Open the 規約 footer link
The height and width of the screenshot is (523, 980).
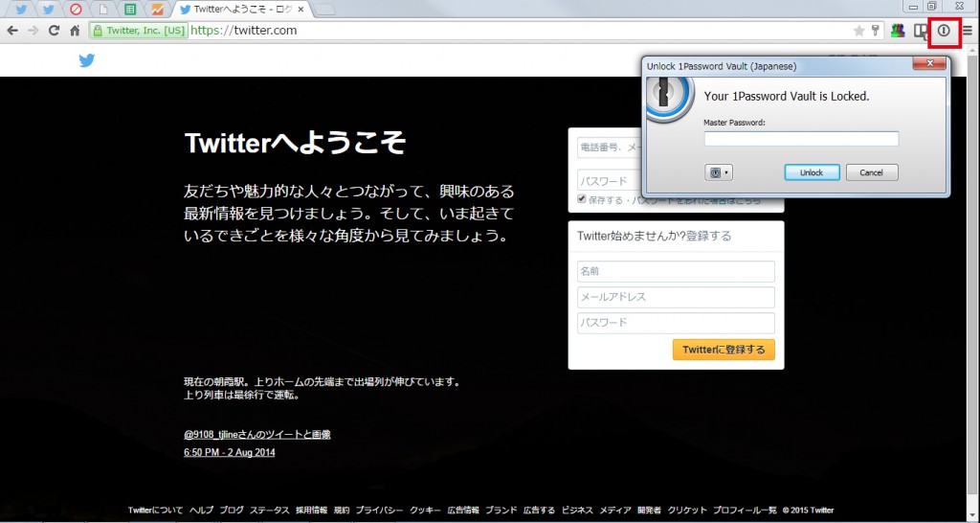coord(342,511)
